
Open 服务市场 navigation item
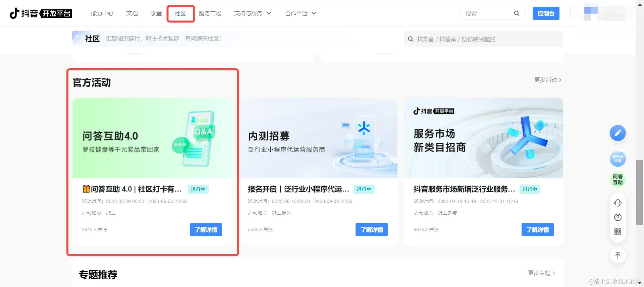(210, 13)
